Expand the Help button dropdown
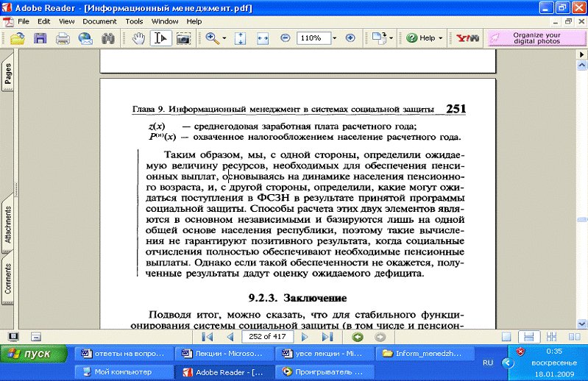The width and height of the screenshot is (588, 381). pos(441,38)
